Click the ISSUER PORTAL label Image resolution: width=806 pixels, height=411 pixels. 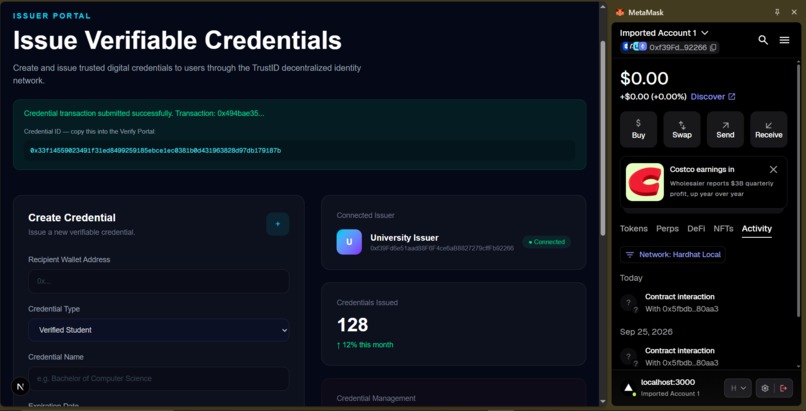point(52,16)
